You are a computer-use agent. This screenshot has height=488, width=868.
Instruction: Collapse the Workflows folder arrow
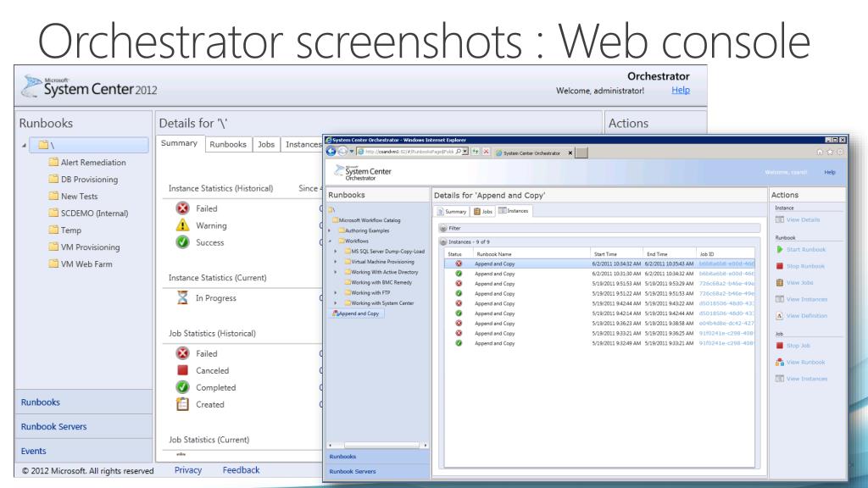pyautogui.click(x=331, y=241)
